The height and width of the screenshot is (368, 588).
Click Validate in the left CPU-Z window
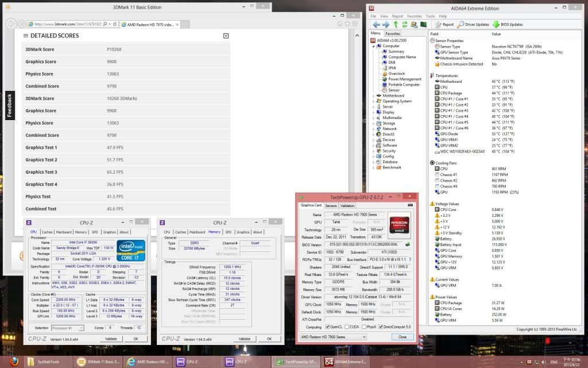click(111, 339)
